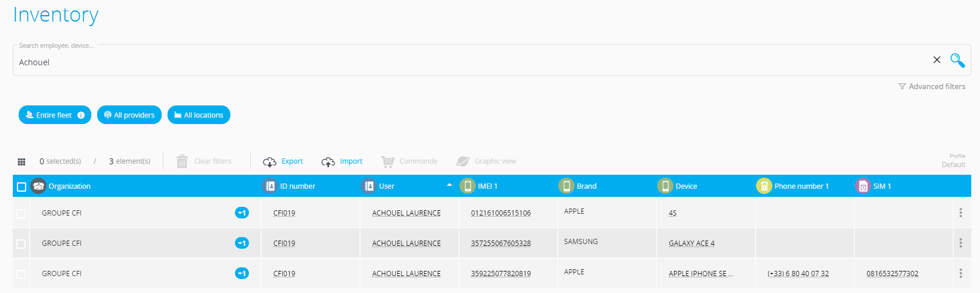Viewport: 980px width, 293px height.
Task: Toggle the select-all checkbox in header
Action: pyautogui.click(x=22, y=186)
